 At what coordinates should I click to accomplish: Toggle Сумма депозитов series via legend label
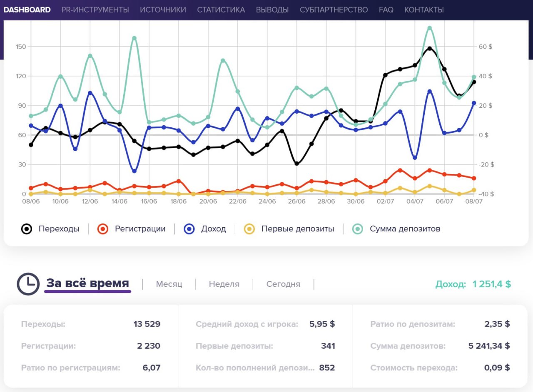pyautogui.click(x=405, y=229)
